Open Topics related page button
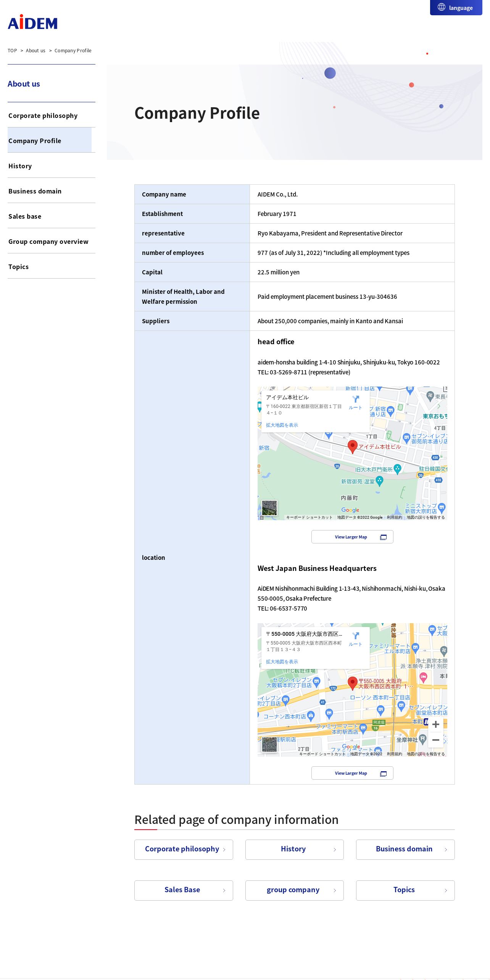The height and width of the screenshot is (980, 490). tap(405, 890)
